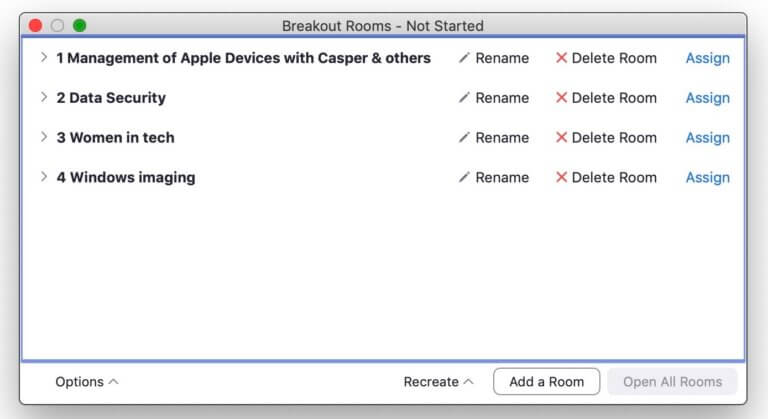This screenshot has height=419, width=768.
Task: Expand the Women in tech room chevron
Action: 44,137
